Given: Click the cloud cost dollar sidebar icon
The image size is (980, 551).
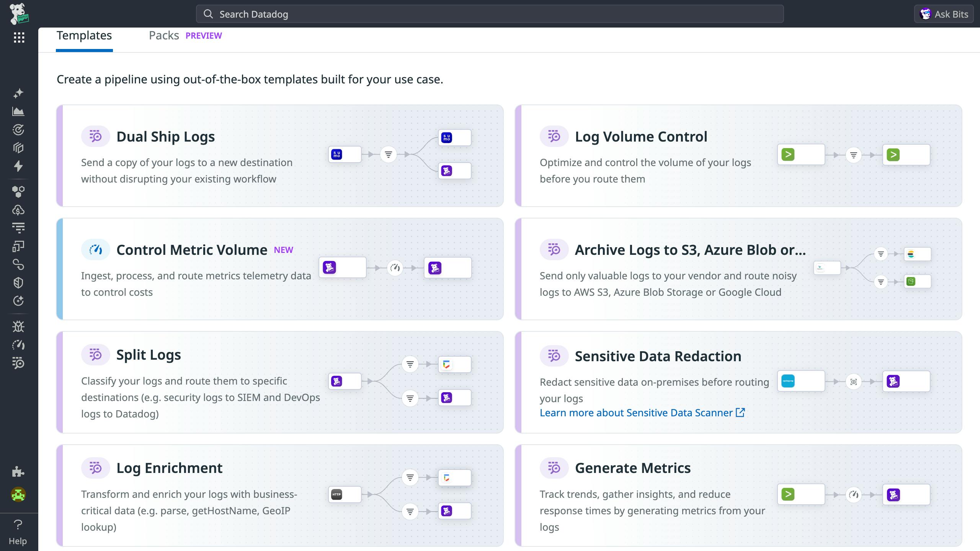Looking at the screenshot, I should (18, 210).
